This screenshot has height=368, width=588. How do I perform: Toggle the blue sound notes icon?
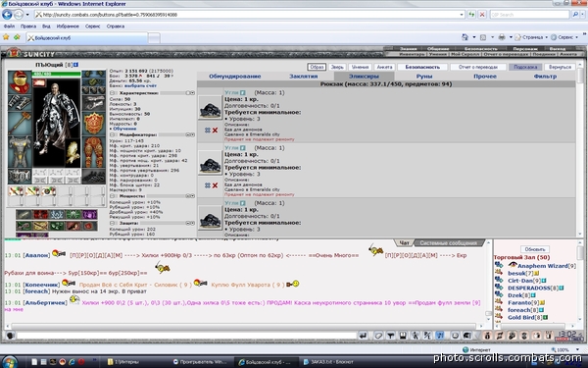(439, 336)
